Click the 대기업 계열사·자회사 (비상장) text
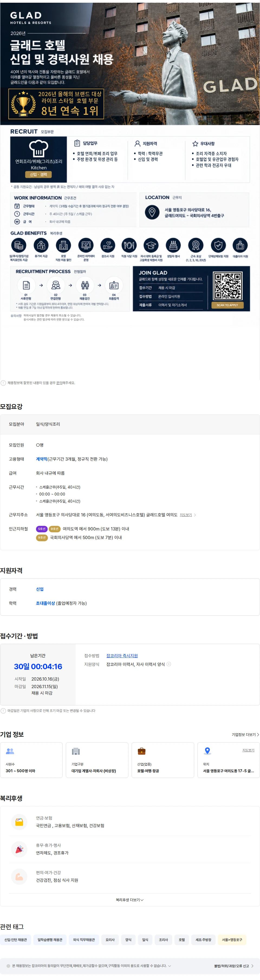 (94, 771)
